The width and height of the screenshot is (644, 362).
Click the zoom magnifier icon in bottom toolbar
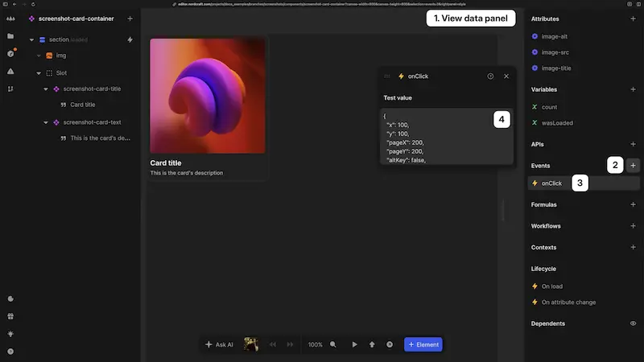[333, 344]
